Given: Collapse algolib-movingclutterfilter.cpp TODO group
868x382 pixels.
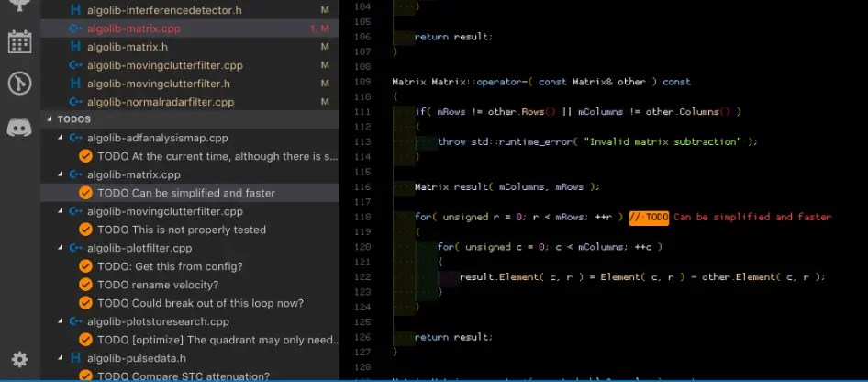Looking at the screenshot, I should [61, 211].
